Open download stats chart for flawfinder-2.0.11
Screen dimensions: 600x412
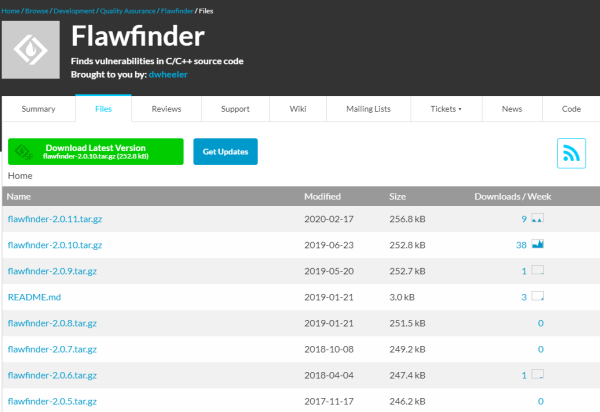coord(538,218)
